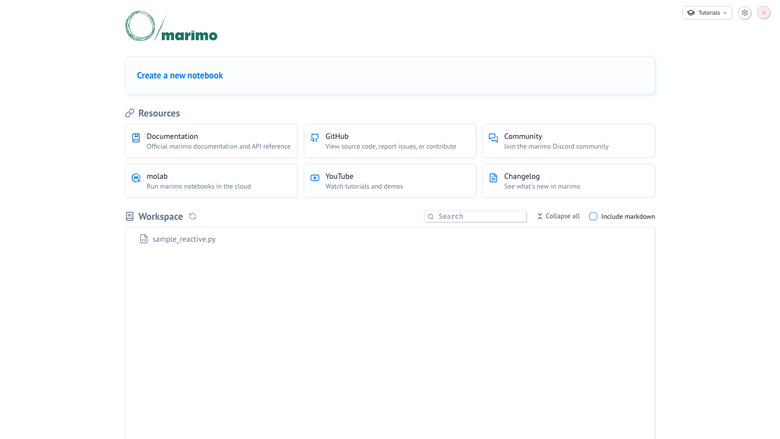780x439 pixels.
Task: Click the GitHub cat icon
Action: point(315,138)
